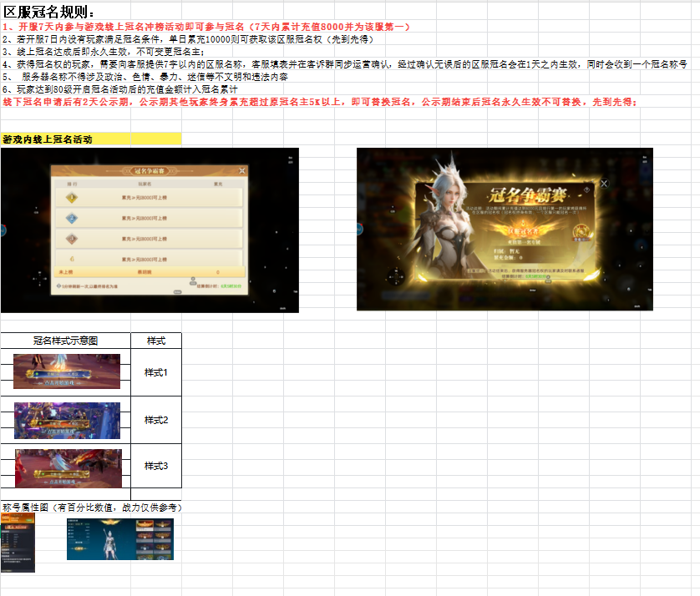700x596 pixels.
Task: Select the 样式1 preview thumbnail
Action: [67, 371]
